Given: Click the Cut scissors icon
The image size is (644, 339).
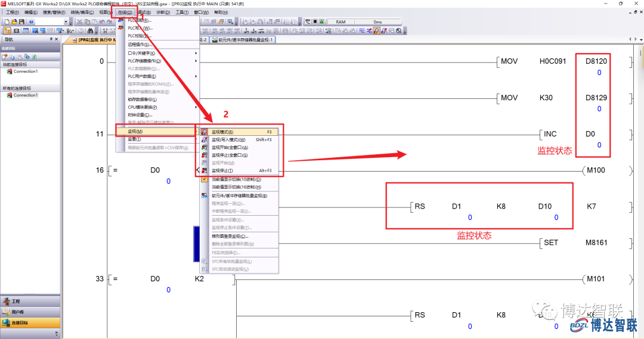Looking at the screenshot, I should coord(80,21).
